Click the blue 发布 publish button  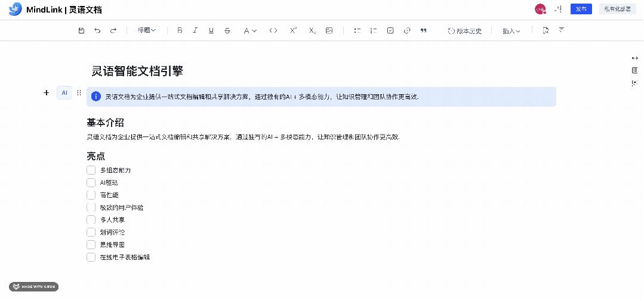point(581,9)
